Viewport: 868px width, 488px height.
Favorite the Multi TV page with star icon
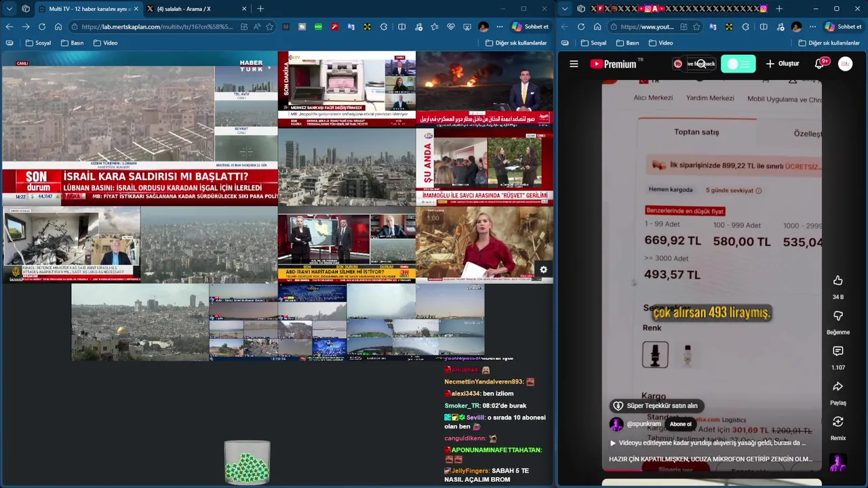pos(269,26)
